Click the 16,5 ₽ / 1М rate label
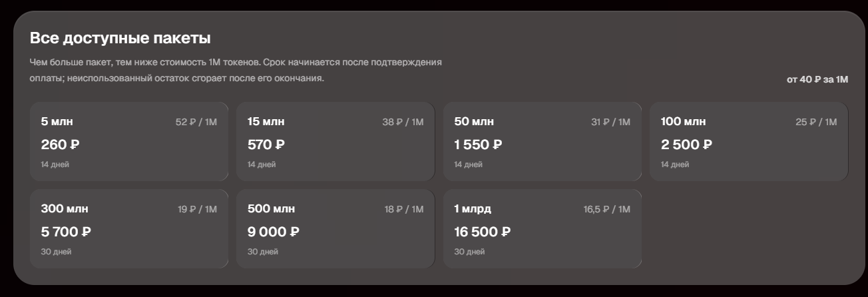868x297 pixels. [x=607, y=209]
